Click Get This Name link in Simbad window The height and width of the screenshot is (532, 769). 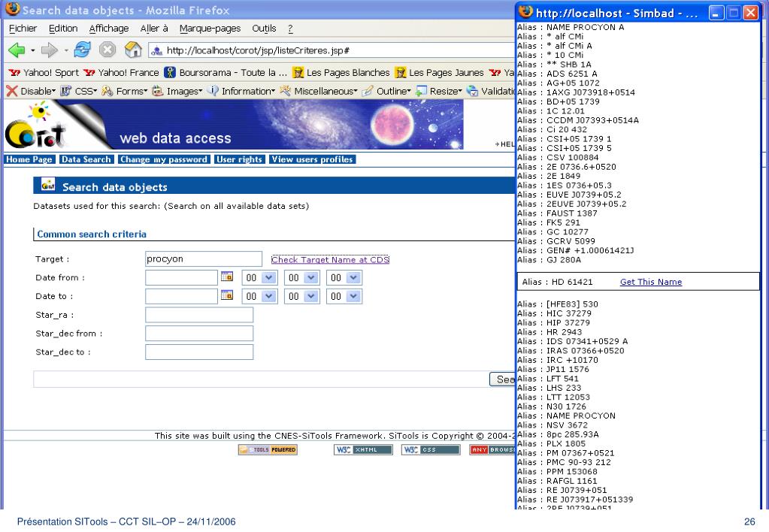tap(651, 282)
